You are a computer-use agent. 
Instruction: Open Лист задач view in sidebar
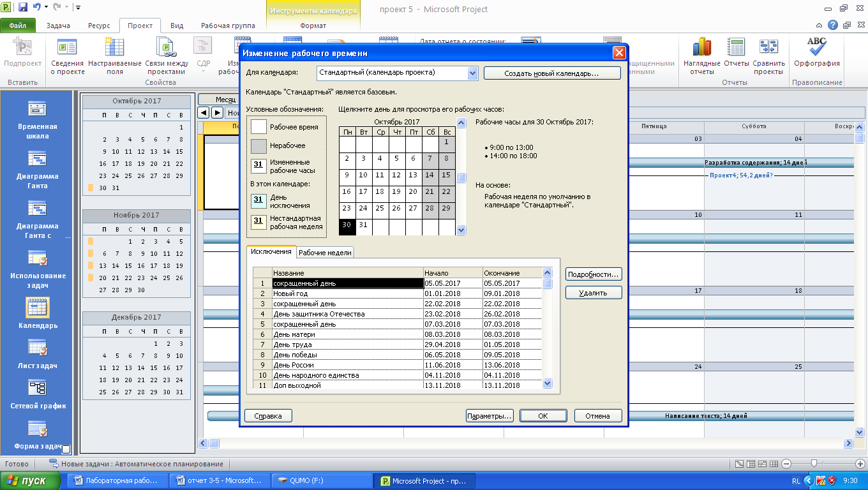click(38, 353)
